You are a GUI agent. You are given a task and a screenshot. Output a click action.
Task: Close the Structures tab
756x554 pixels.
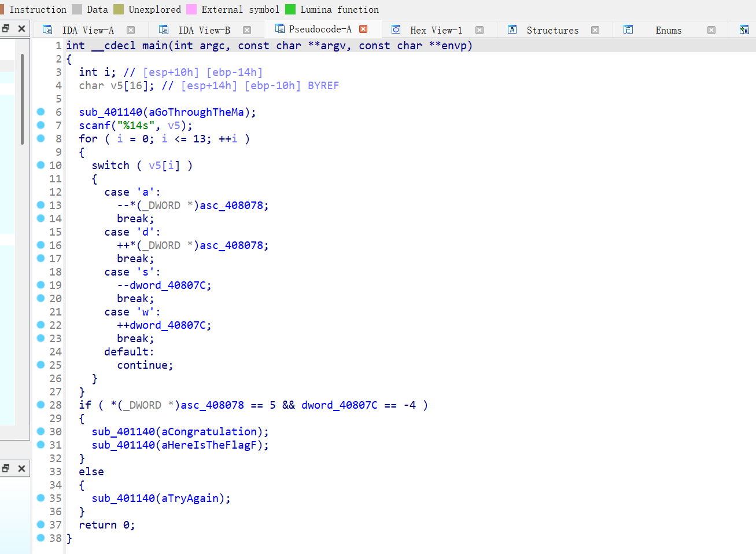(x=595, y=30)
